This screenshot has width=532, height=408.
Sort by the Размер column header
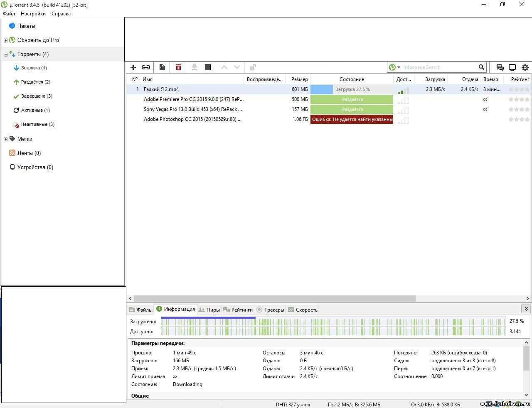298,79
